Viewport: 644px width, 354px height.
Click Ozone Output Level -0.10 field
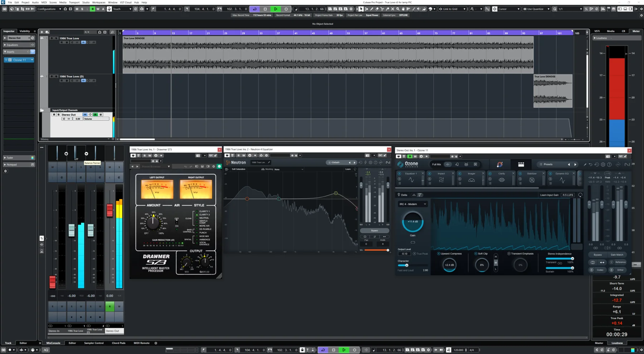point(404,253)
